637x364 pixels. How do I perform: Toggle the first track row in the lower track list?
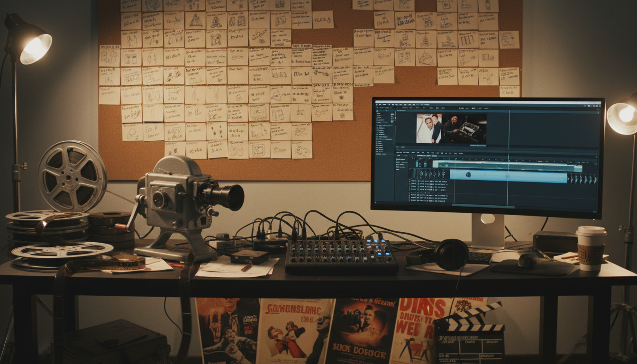point(410,181)
